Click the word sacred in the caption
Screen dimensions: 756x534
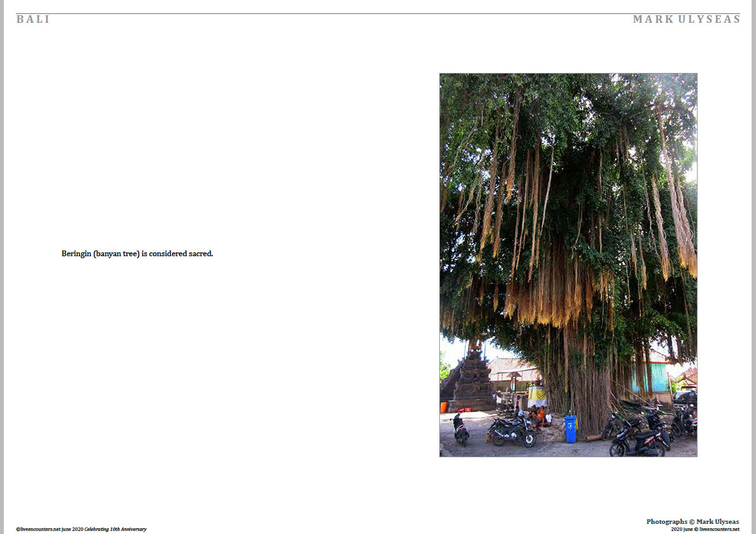[200, 254]
